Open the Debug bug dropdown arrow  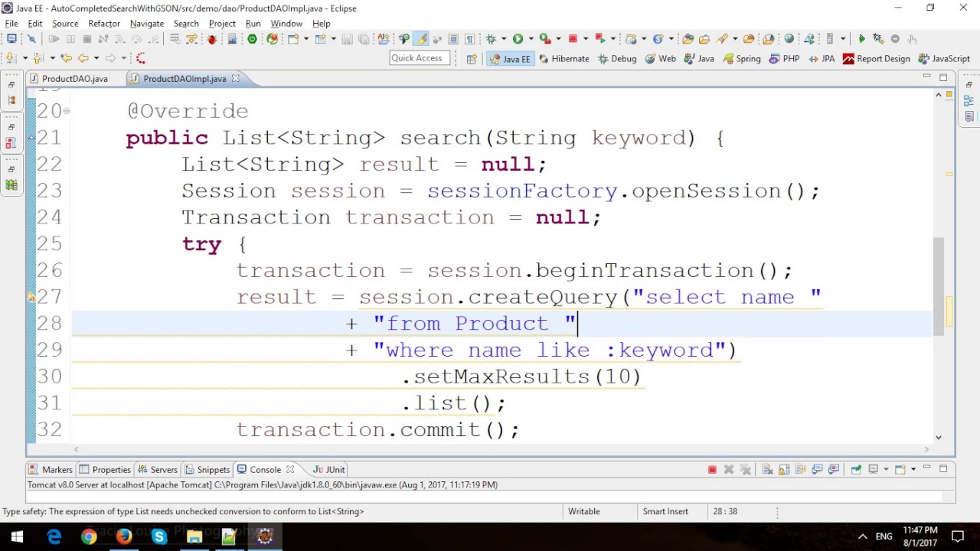coord(504,38)
